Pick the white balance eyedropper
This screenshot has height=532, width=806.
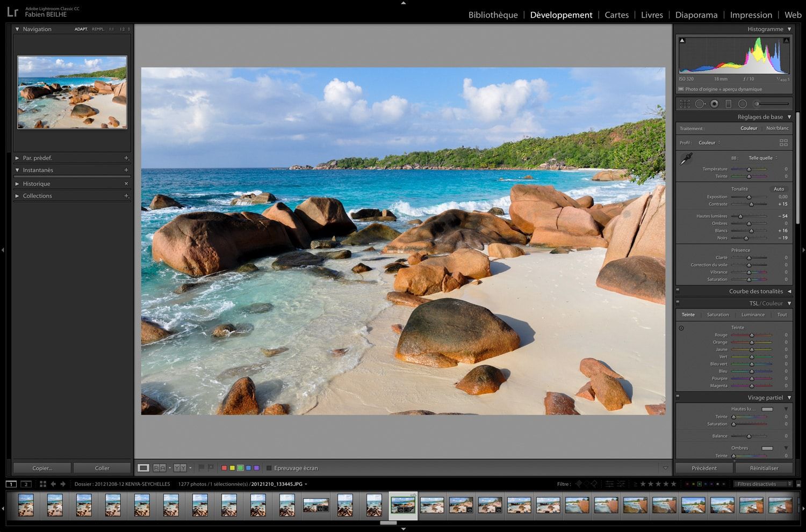[x=686, y=159]
